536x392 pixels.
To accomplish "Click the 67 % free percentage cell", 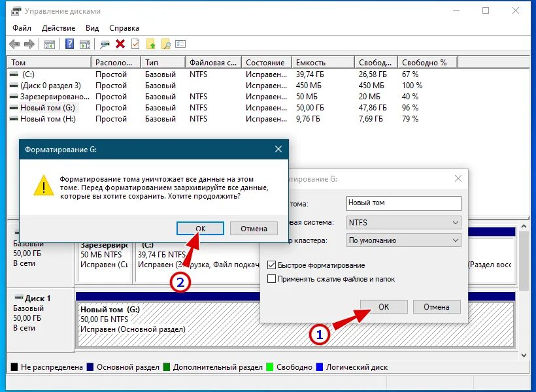I will tap(410, 74).
